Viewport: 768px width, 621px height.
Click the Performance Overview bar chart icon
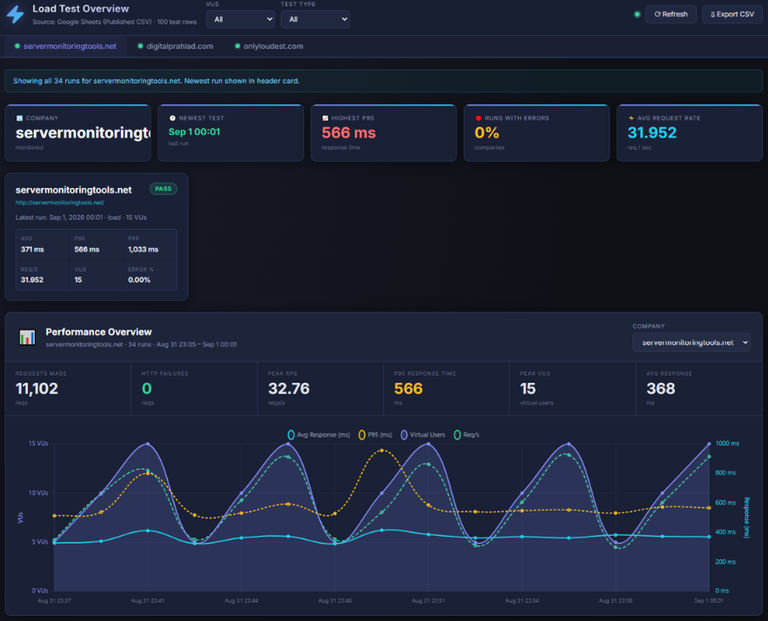pos(27,337)
